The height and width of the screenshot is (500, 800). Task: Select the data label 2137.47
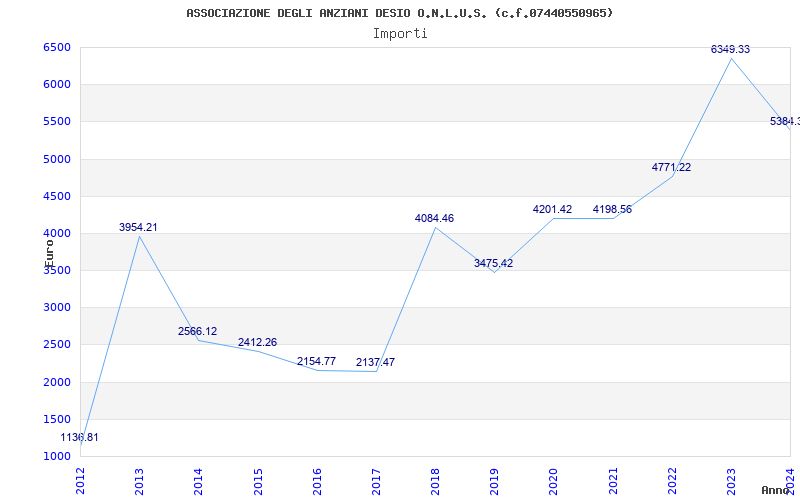[376, 362]
